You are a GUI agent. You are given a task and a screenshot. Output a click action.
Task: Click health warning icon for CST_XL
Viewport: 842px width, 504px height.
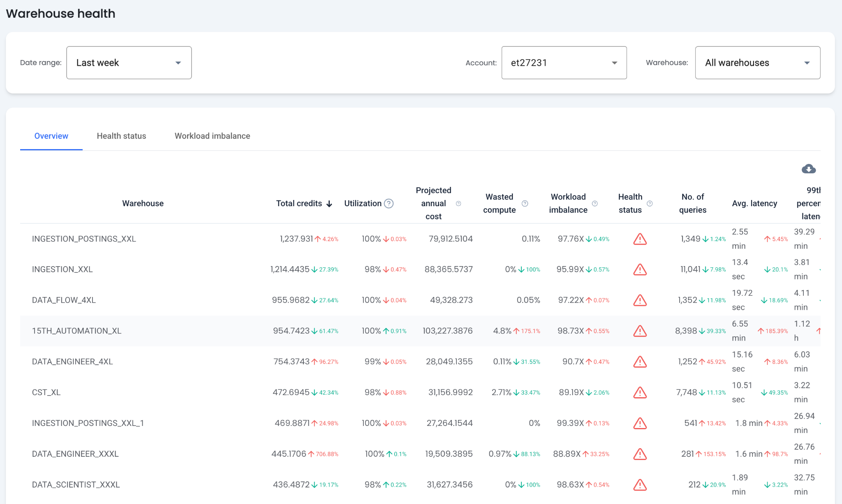(x=640, y=392)
